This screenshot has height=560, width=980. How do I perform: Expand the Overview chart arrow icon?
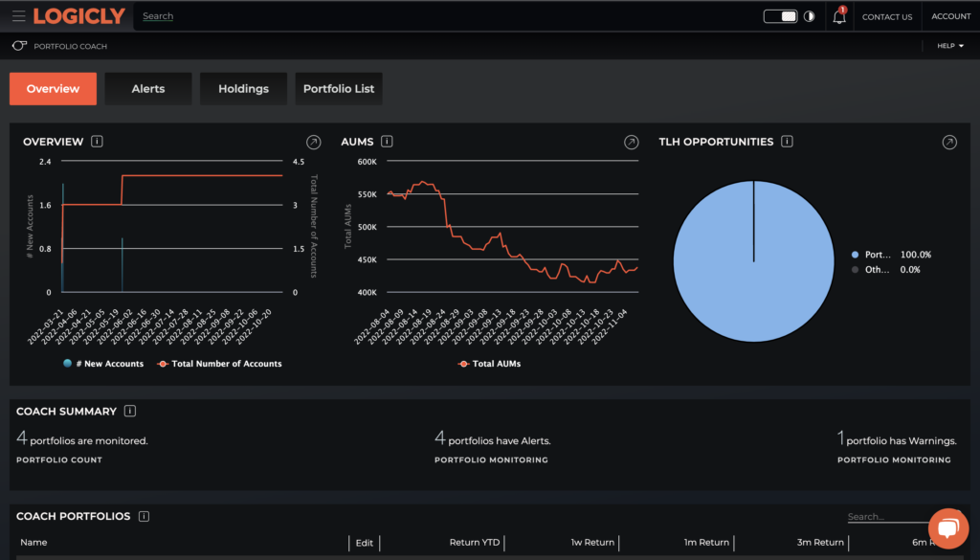[313, 142]
